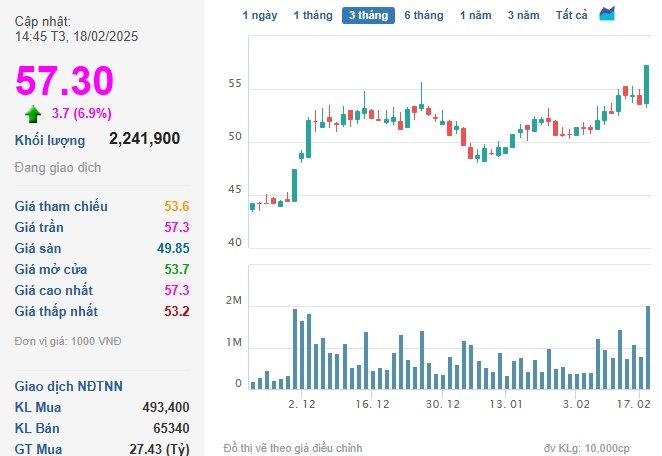This screenshot has width=662, height=456.
Task: Click the green up arrow icon
Action: [x=33, y=114]
